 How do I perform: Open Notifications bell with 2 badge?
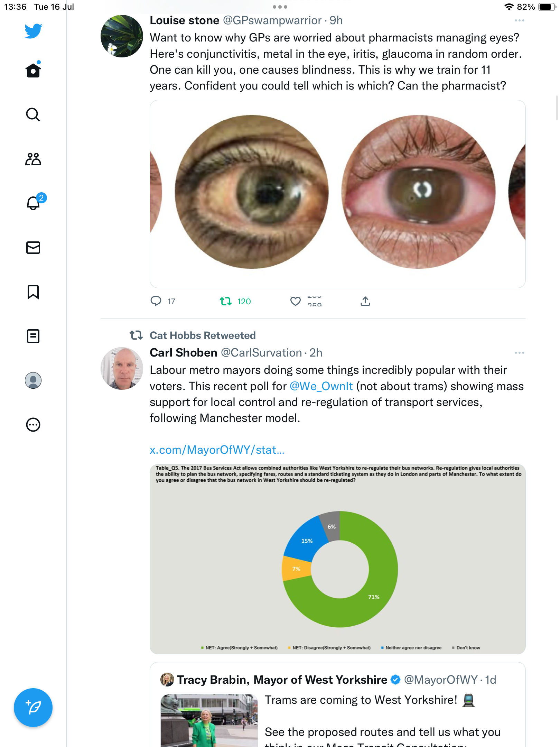click(33, 203)
